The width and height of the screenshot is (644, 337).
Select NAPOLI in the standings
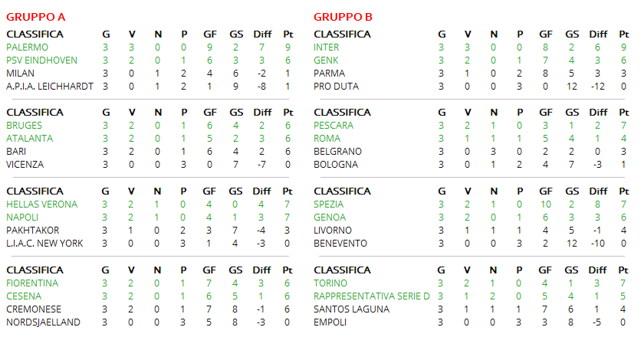(23, 218)
